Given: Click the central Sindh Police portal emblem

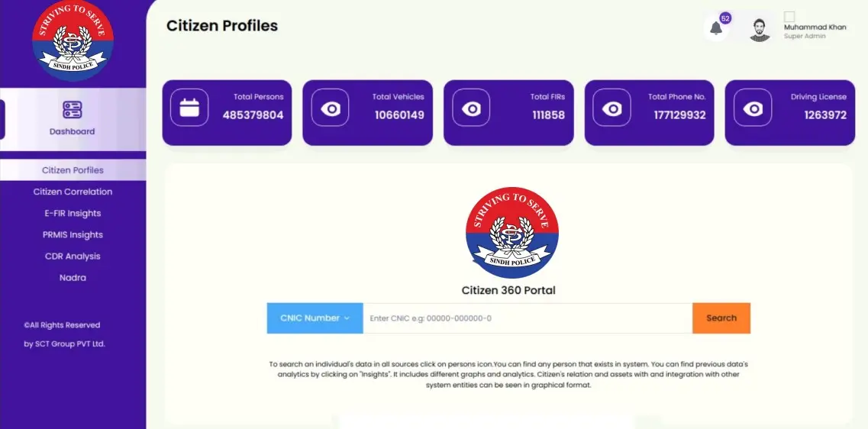Looking at the screenshot, I should 512,233.
